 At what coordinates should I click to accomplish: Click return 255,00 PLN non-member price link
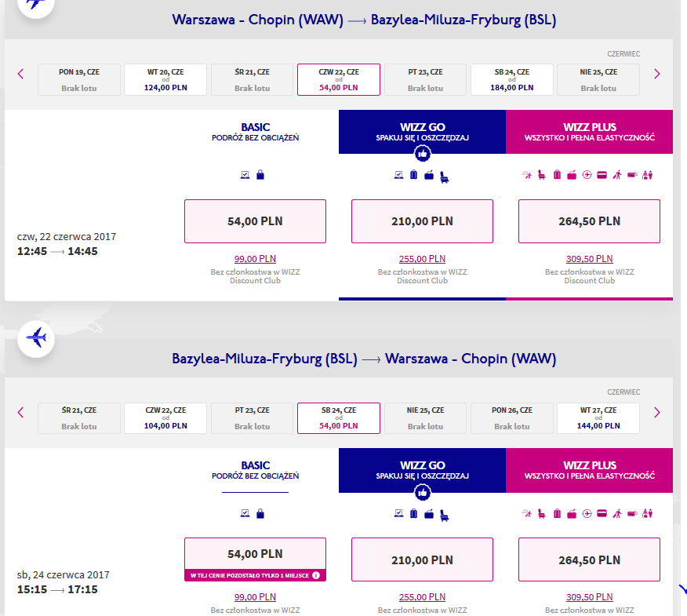pyautogui.click(x=423, y=597)
